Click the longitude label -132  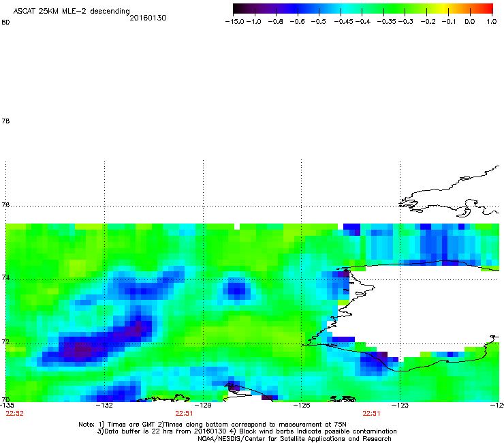pos(104,406)
